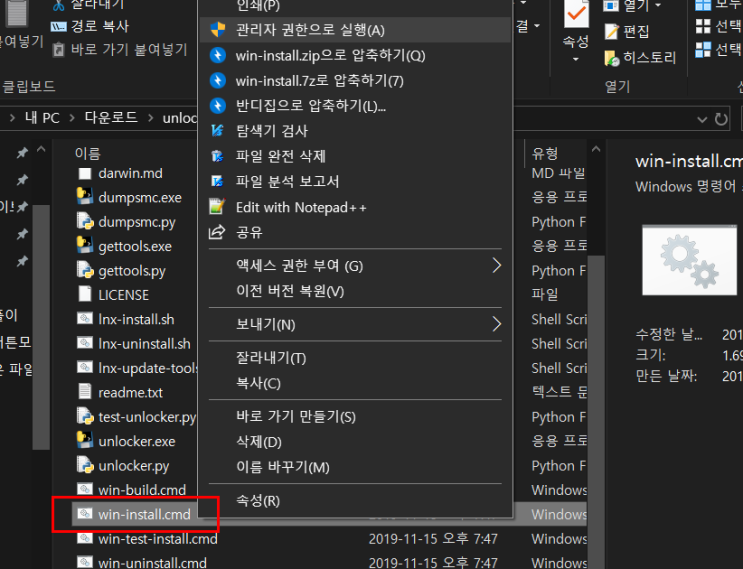Image resolution: width=743 pixels, height=569 pixels.
Task: Select the dumpsmc.exe file
Action: point(140,198)
